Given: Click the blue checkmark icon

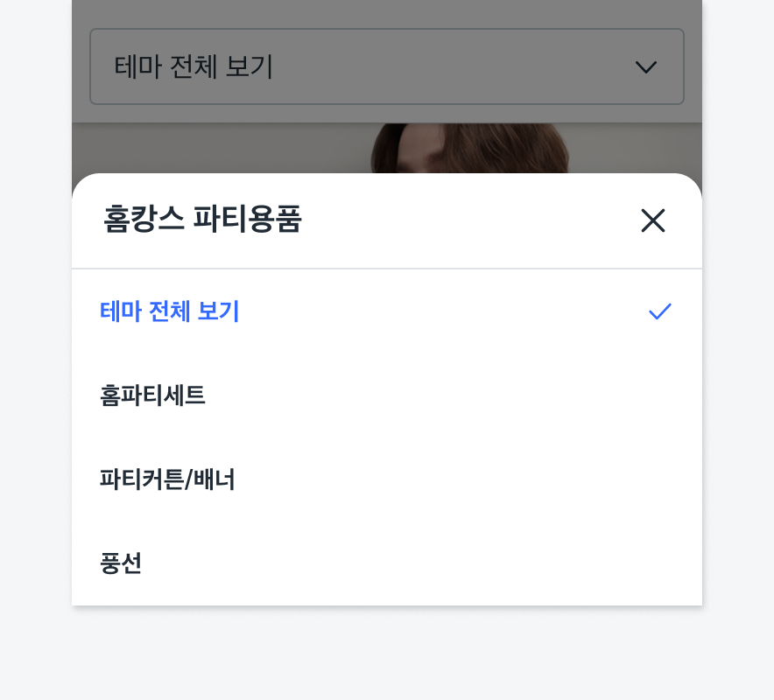Looking at the screenshot, I should point(659,311).
